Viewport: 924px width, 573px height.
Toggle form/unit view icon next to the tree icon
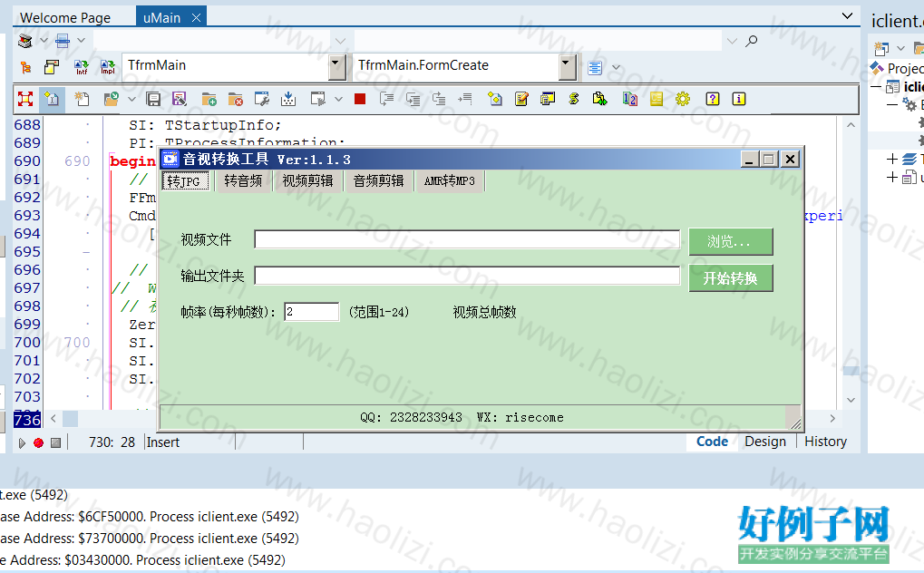tap(52, 67)
